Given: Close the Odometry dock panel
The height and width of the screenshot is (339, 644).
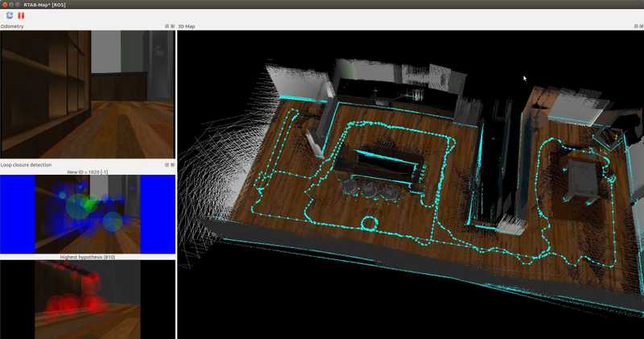Looking at the screenshot, I should (172, 27).
